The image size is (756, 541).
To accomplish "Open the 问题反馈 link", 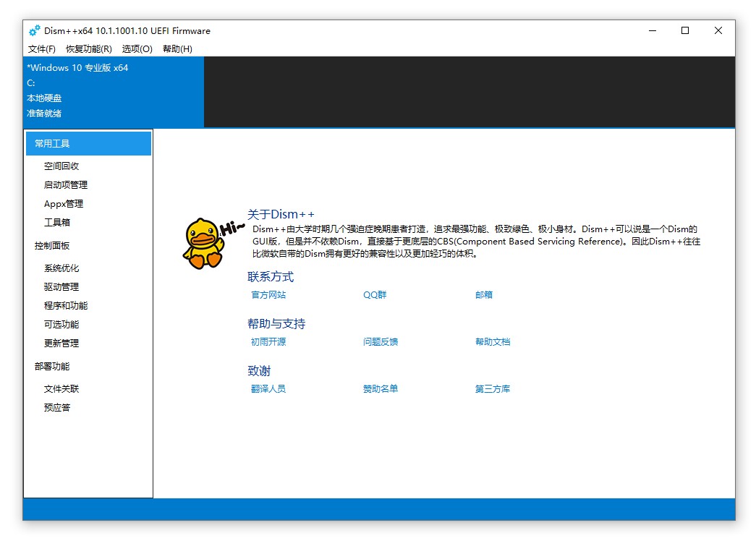I will 381,342.
